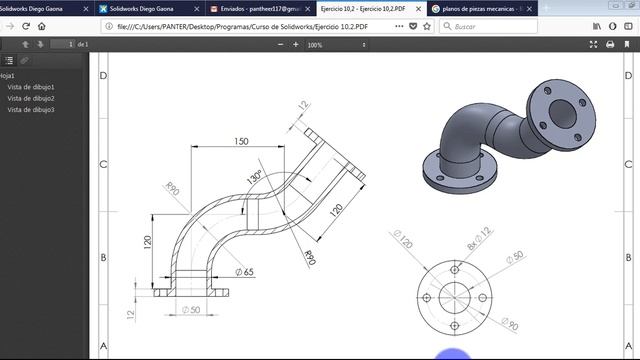640x360 pixels.
Task: Print the PDF document
Action: click(610, 44)
